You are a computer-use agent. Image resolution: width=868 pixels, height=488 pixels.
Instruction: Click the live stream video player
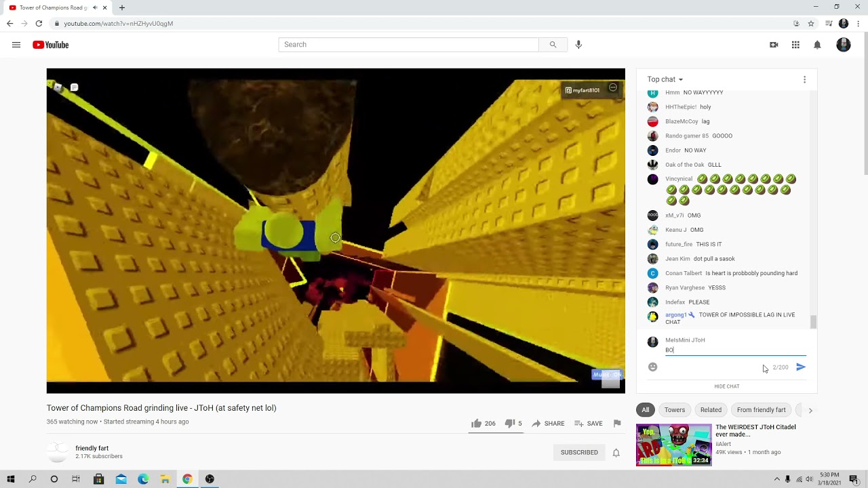[336, 230]
